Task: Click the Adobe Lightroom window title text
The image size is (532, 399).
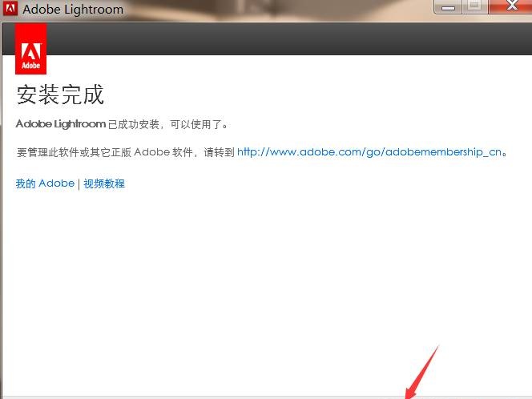Action: coord(73,9)
